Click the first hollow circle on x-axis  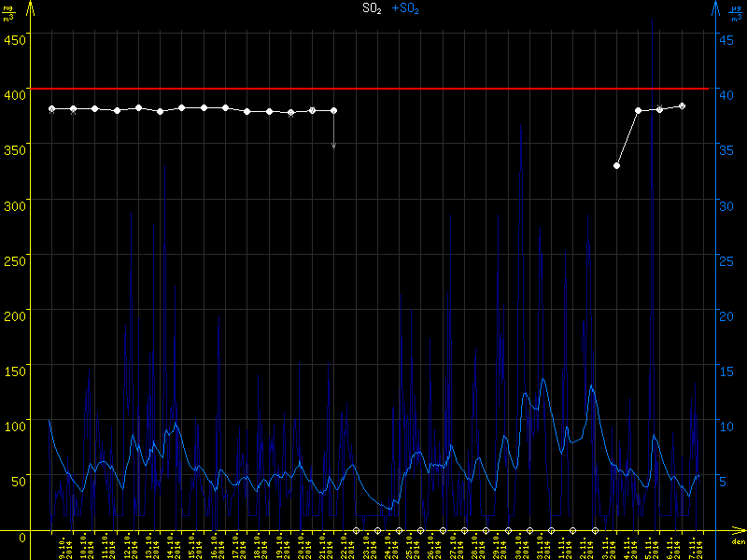coord(356,530)
